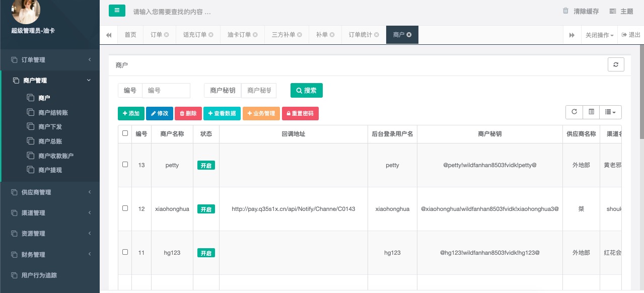Viewport: 644px width, 293px height.
Task: Click the 清除缓存 trash icon
Action: click(x=565, y=11)
